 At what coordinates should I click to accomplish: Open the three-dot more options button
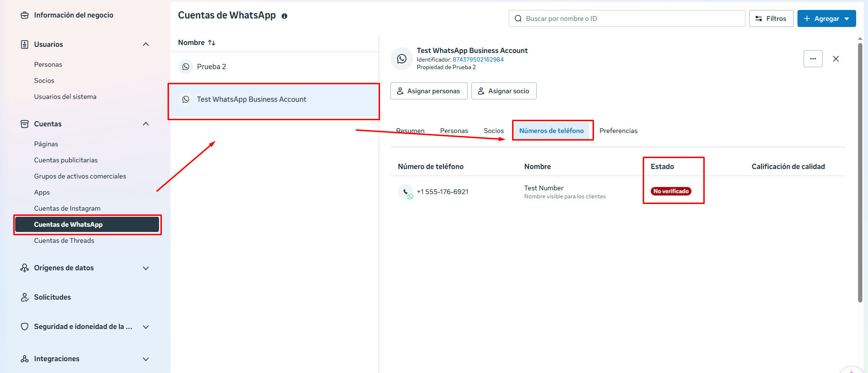813,59
